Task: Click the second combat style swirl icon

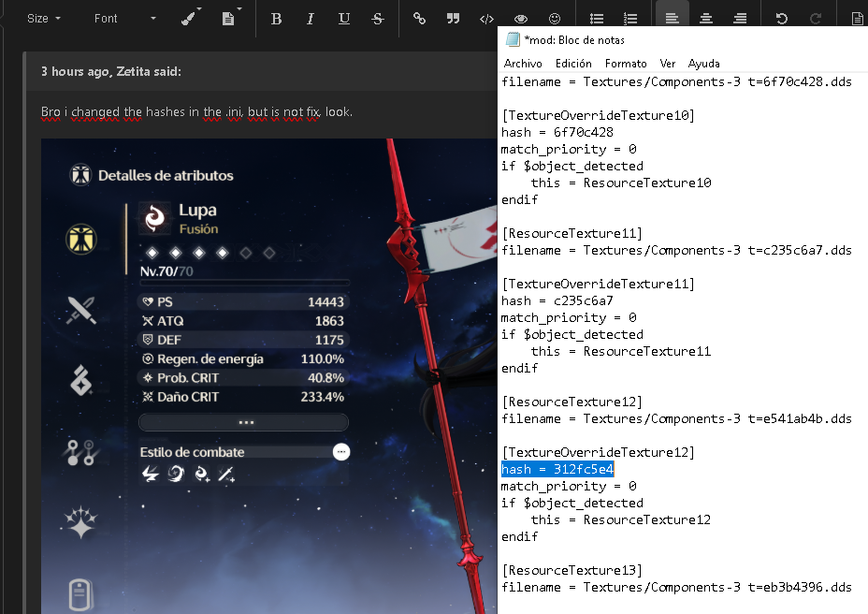Action: [176, 475]
